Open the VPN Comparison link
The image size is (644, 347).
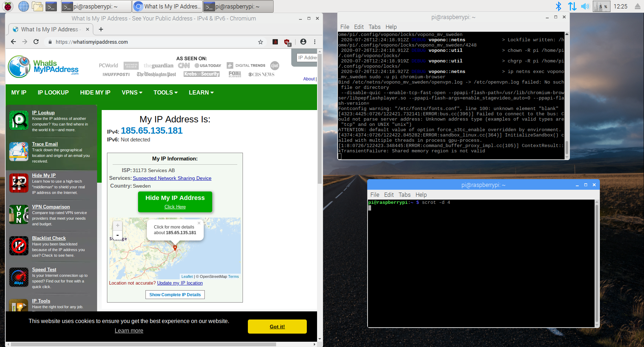coord(51,207)
